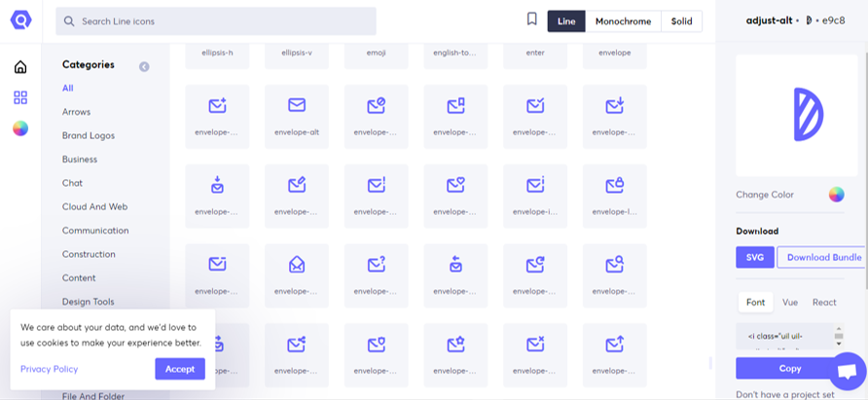Select envelope with question mark icon
Screen dimensions: 868x400
click(x=376, y=275)
